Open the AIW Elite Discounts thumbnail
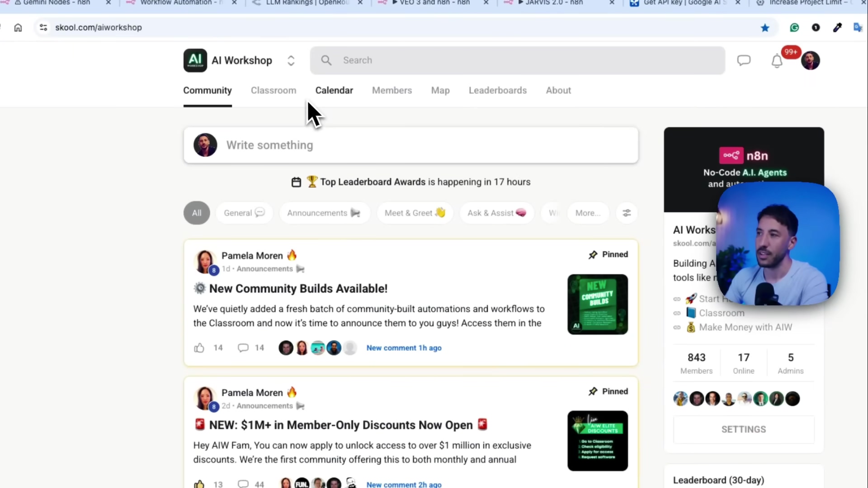The width and height of the screenshot is (868, 488). [x=598, y=441]
